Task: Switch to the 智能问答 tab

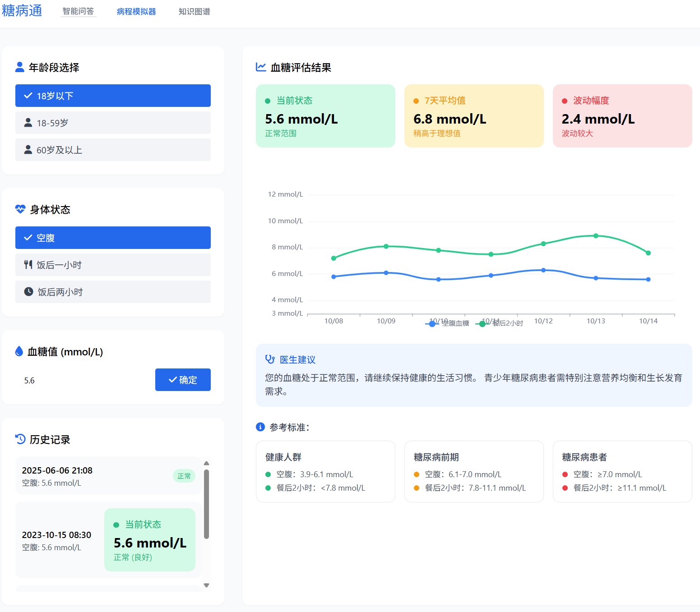Action: point(78,11)
